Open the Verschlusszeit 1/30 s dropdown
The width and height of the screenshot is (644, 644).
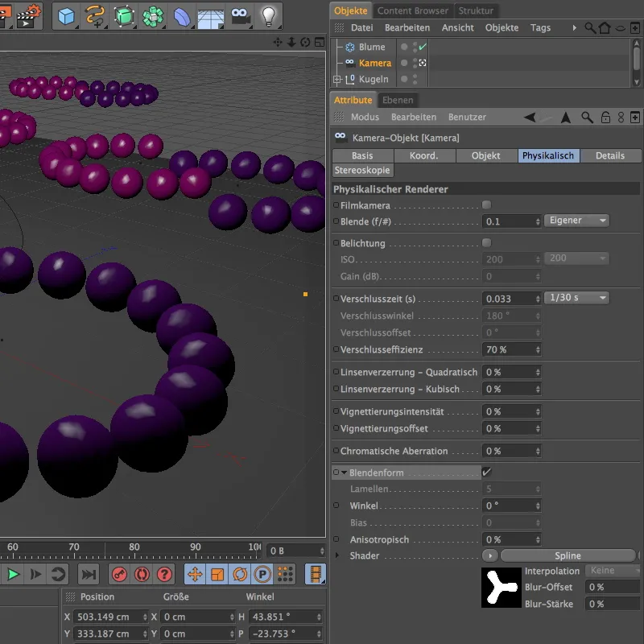[x=576, y=298]
